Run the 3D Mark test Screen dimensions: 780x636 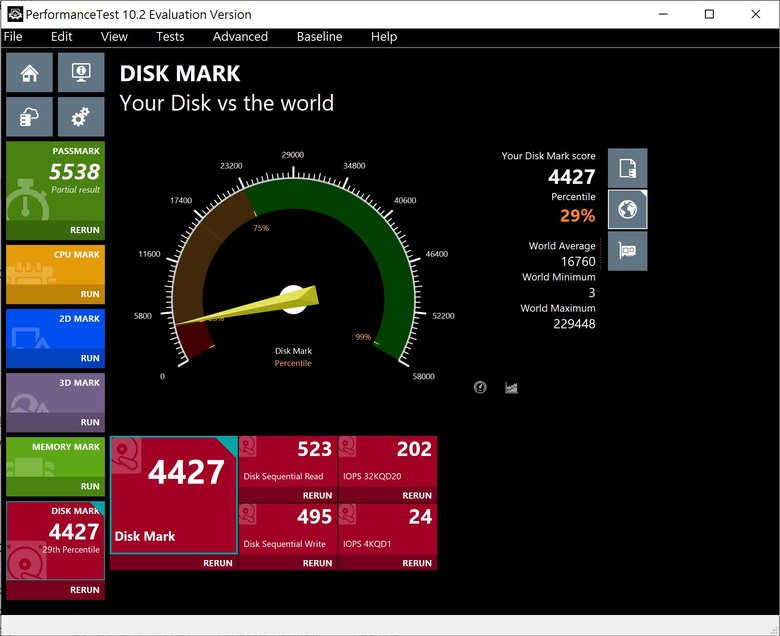[90, 423]
